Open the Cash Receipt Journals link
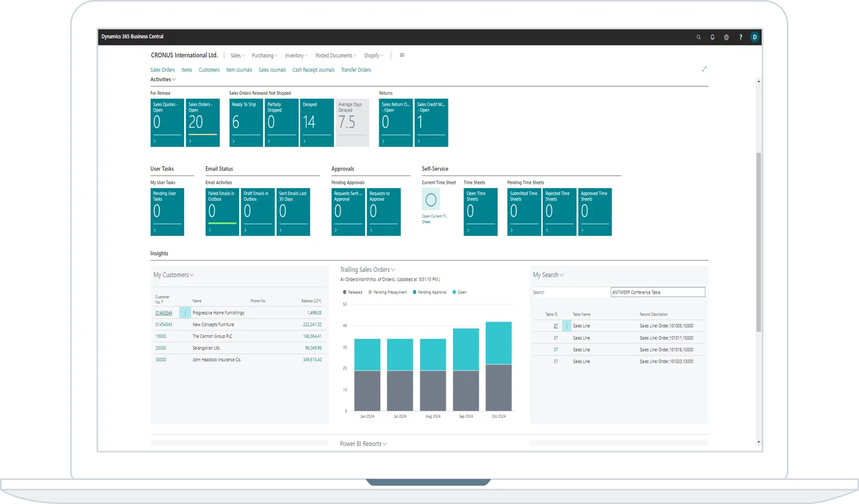 tap(313, 70)
